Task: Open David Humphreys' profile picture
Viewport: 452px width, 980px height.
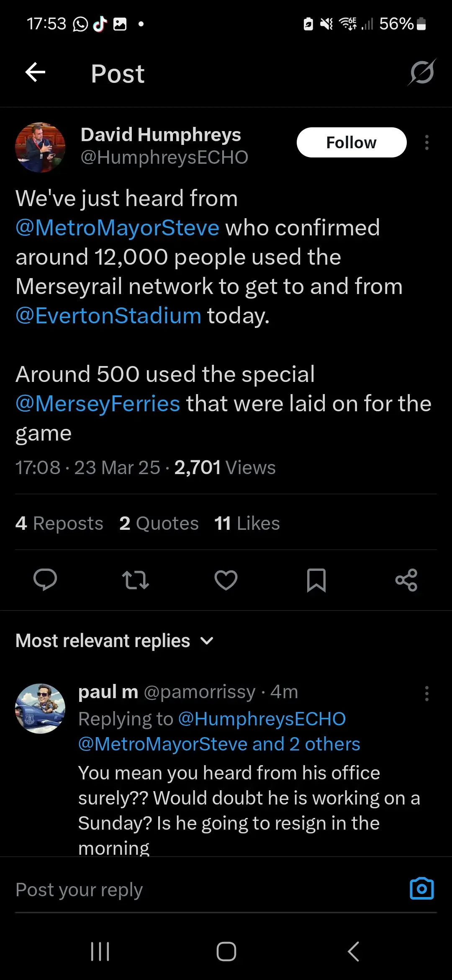Action: point(40,147)
